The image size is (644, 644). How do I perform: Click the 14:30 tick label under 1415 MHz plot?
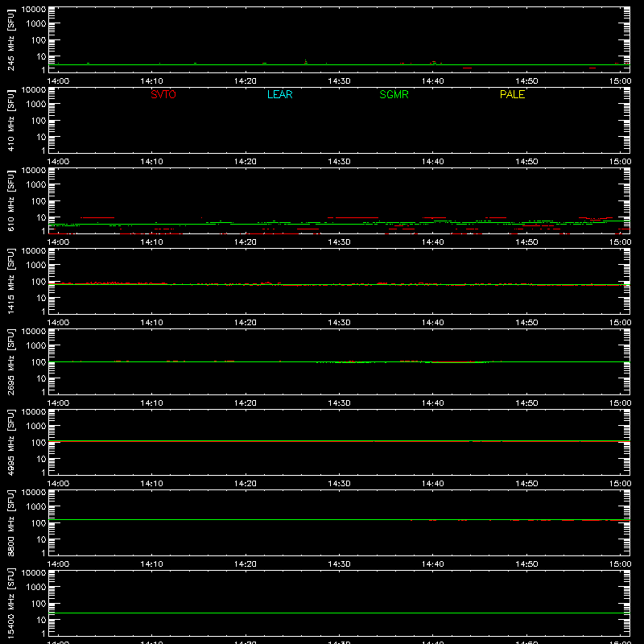coord(339,323)
